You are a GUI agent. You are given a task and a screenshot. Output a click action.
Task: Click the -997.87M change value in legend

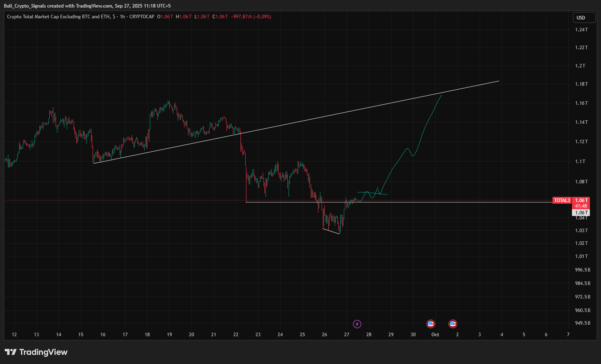242,17
